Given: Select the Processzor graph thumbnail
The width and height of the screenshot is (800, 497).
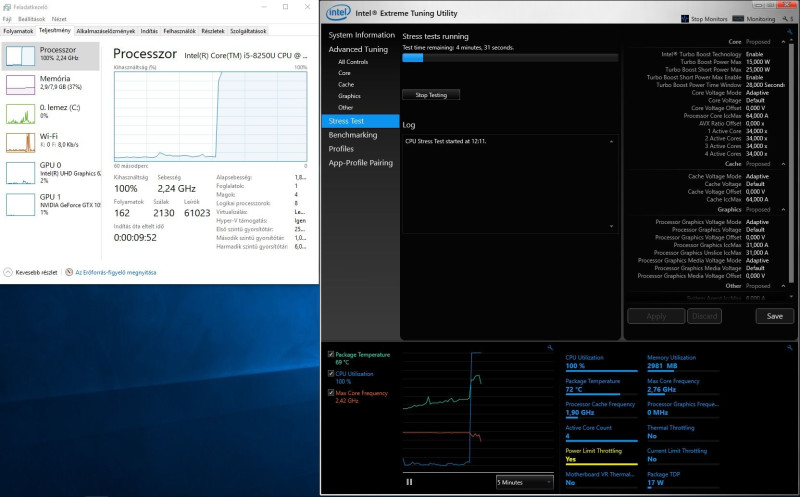Looking at the screenshot, I should tap(20, 56).
